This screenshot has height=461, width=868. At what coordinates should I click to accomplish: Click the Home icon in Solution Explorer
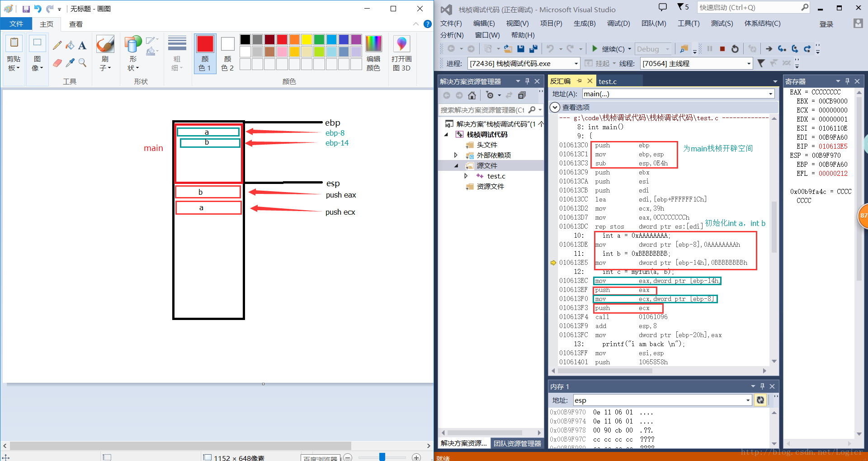472,95
